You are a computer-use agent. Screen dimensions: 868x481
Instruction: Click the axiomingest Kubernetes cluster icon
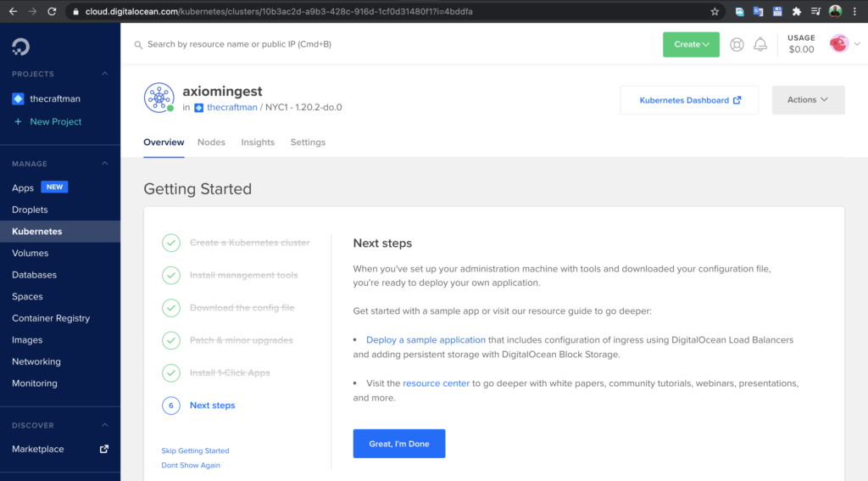coord(159,98)
